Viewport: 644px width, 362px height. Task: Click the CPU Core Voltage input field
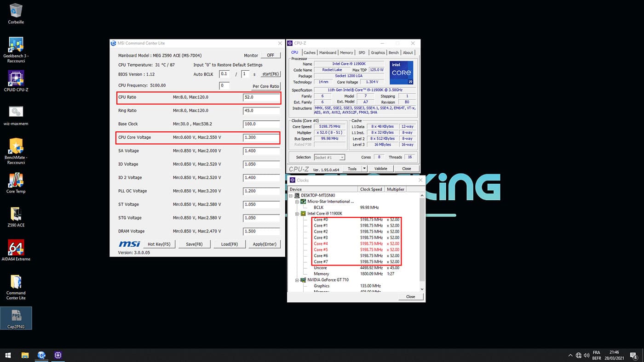[261, 137]
